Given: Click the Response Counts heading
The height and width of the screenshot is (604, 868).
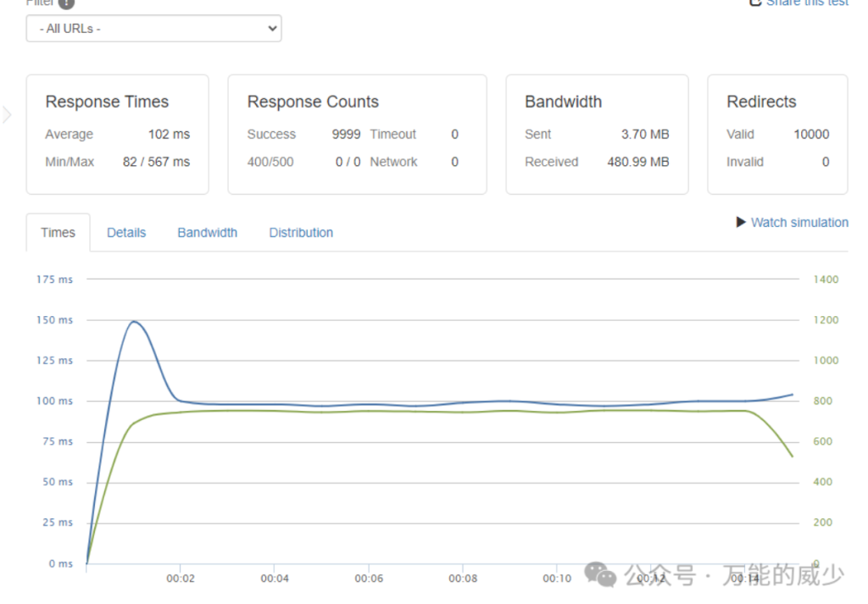Looking at the screenshot, I should point(313,102).
